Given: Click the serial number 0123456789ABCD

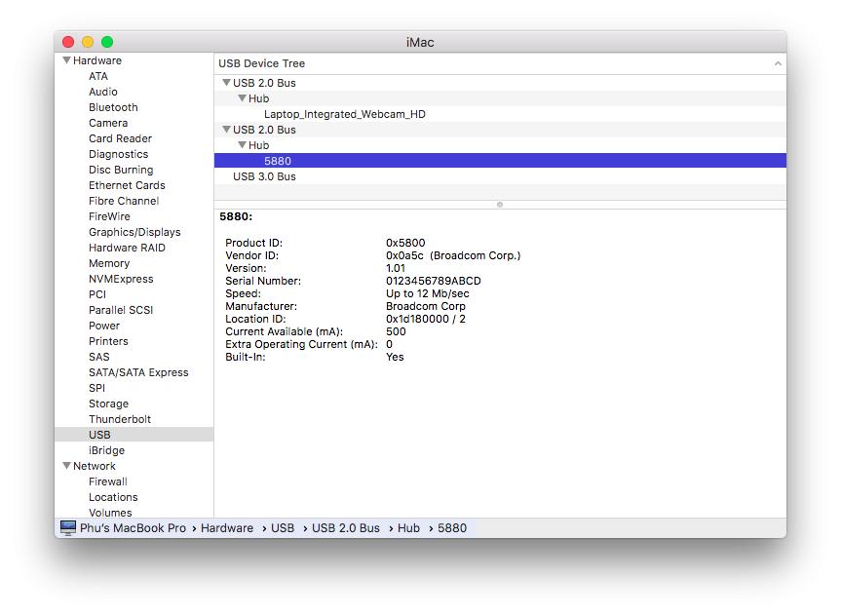Looking at the screenshot, I should coord(434,281).
